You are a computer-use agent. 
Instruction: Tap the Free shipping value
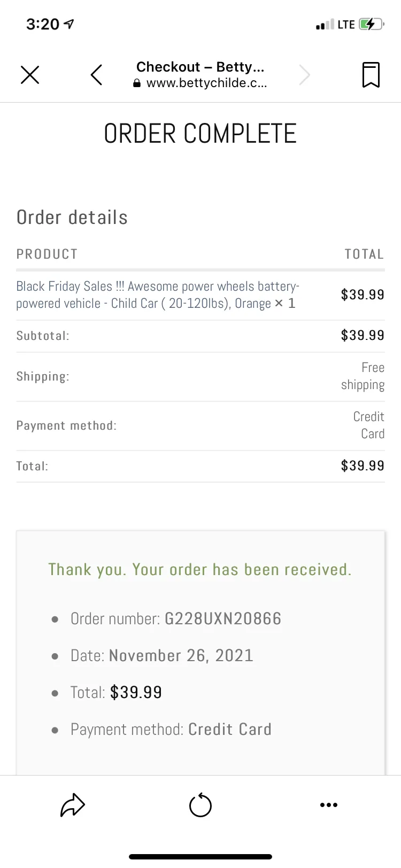[x=363, y=376]
